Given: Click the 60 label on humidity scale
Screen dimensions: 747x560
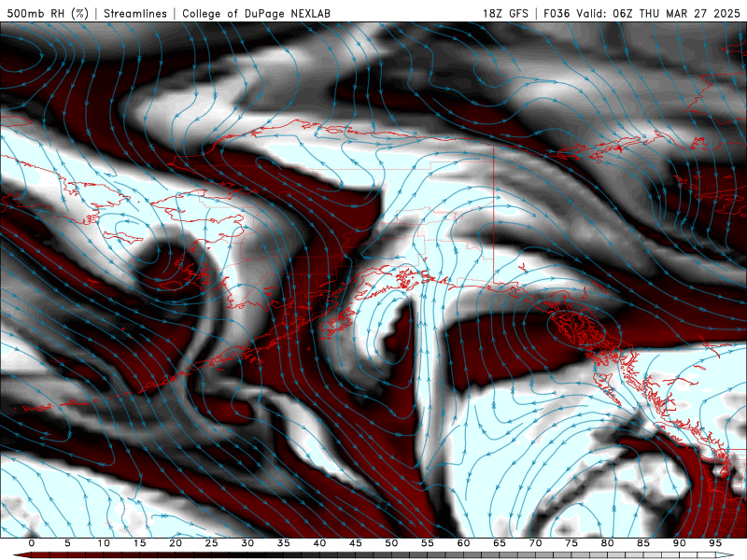Looking at the screenshot, I should click(463, 543).
